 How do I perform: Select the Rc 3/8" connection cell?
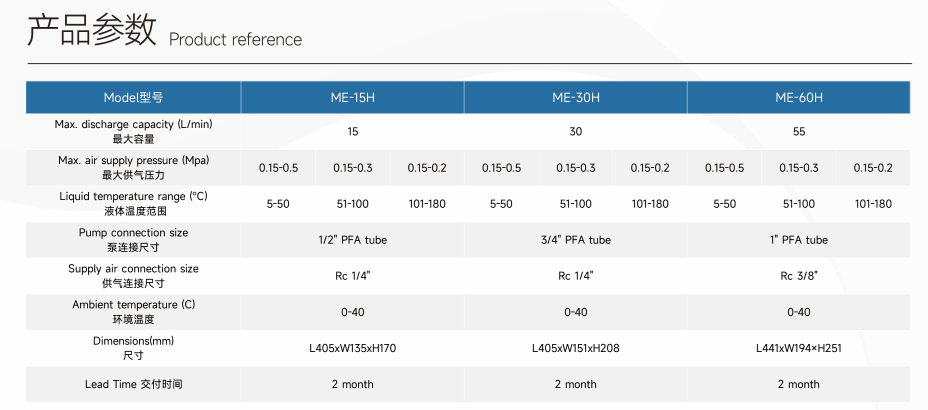click(x=798, y=276)
